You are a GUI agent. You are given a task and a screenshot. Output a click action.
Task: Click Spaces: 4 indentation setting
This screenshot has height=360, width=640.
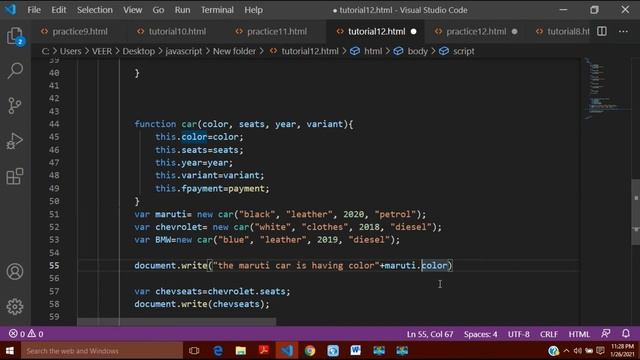tap(480, 334)
